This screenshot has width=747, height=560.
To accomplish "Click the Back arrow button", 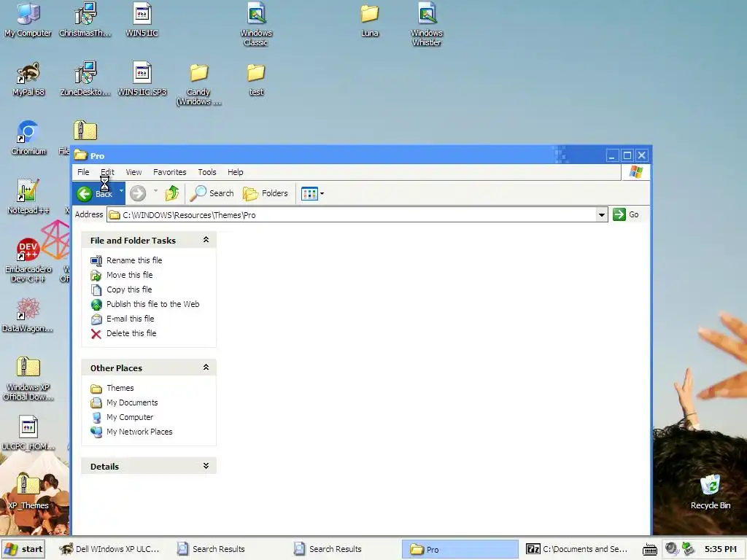I will click(x=95, y=193).
